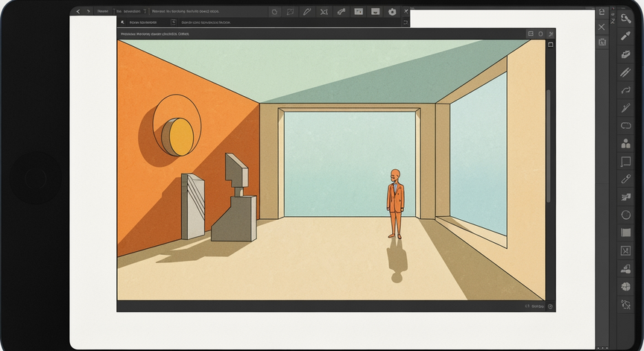
Task: Click the orange-suited figure in the artwork
Action: point(395,203)
